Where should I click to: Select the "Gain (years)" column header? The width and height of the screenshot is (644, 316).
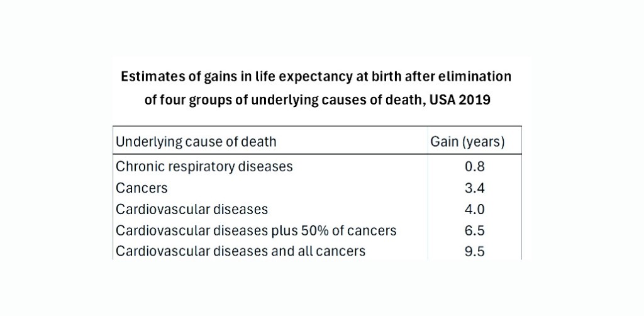pos(467,142)
